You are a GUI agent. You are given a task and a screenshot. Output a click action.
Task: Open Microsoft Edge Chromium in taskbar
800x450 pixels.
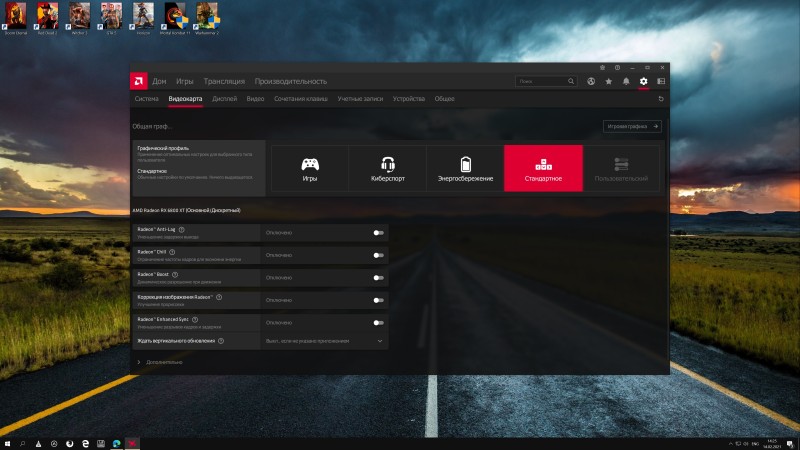coord(116,444)
